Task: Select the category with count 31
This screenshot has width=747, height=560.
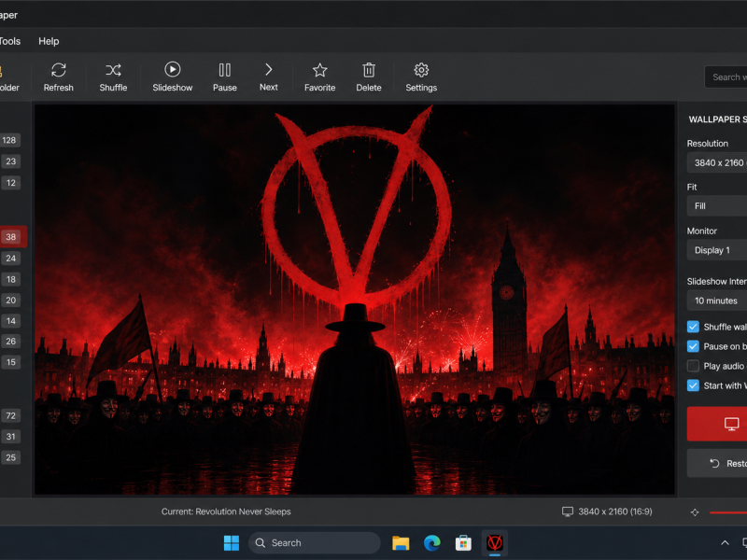Action: coord(10,436)
